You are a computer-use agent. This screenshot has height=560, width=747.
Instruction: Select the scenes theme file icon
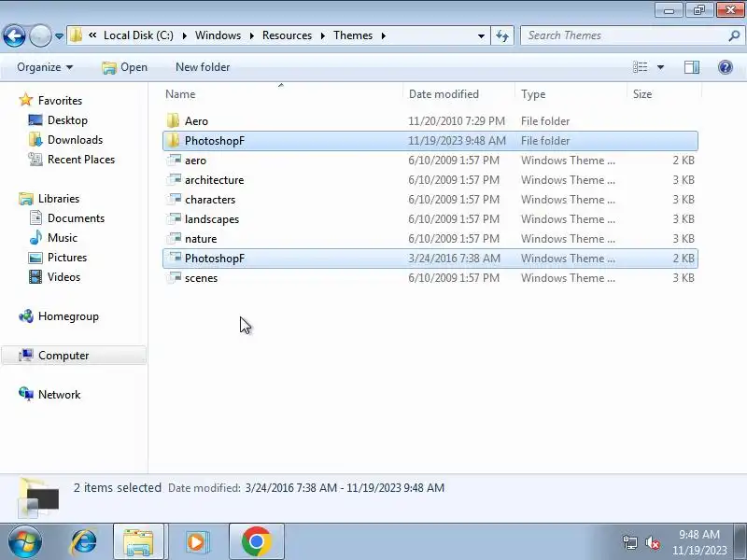pyautogui.click(x=175, y=277)
